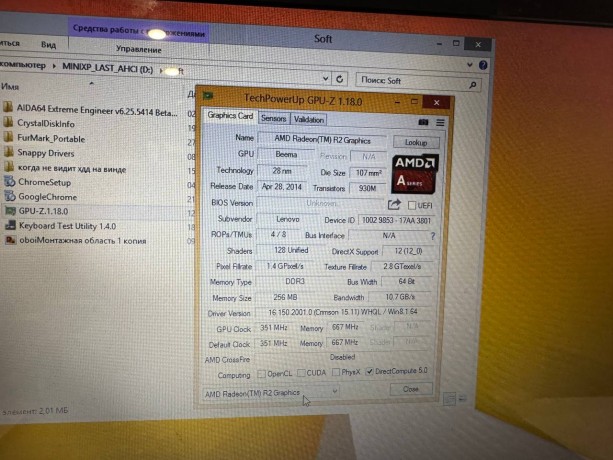Expand path arrow after MINIXP_LAST_AHCI (D:)
This screenshot has width=613, height=460.
(x=161, y=70)
